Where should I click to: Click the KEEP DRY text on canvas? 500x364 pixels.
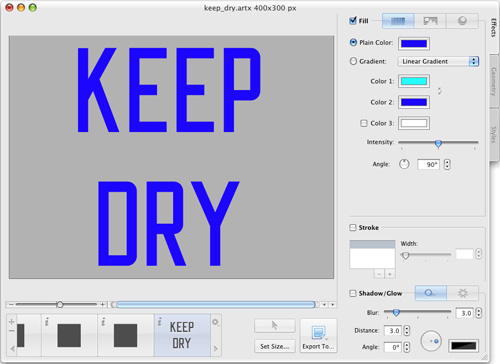[x=169, y=157]
